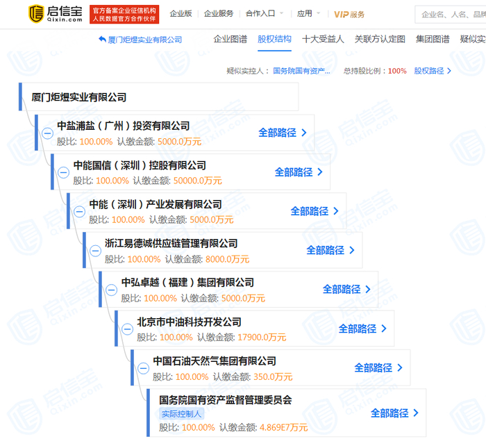View 全部路径 for 北京市中油科技开发公司

point(362,329)
